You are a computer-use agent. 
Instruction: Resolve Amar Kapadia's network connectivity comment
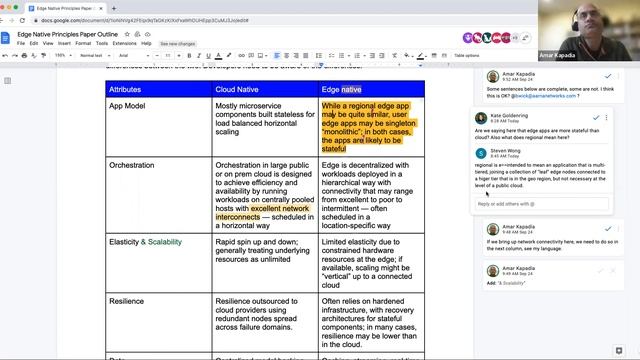coord(608,229)
